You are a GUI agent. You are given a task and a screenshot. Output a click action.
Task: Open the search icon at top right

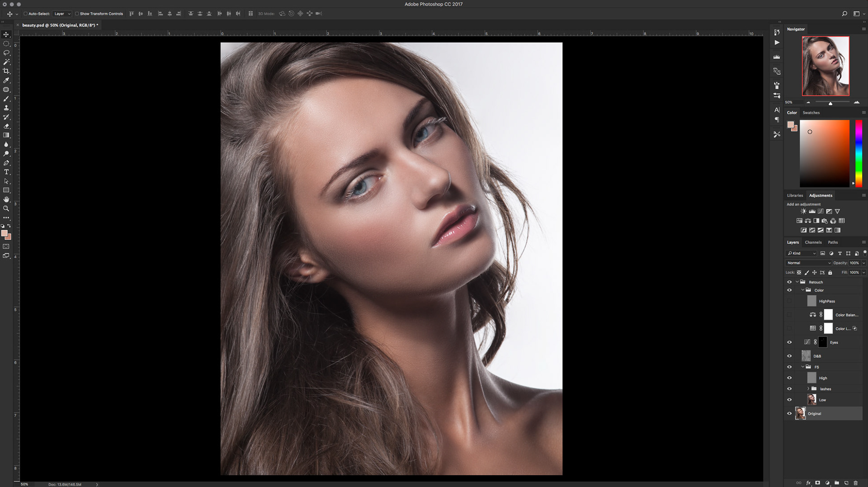[844, 14]
